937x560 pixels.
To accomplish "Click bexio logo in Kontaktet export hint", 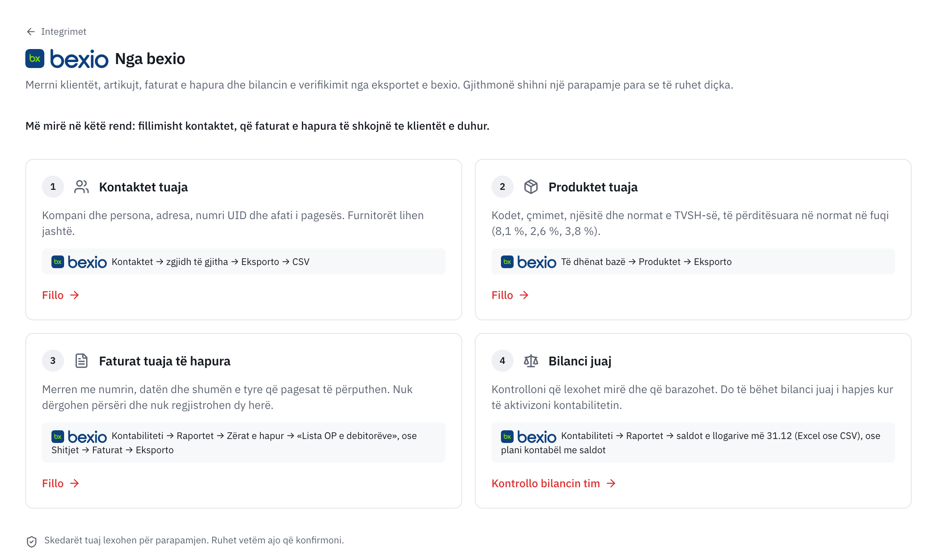I will click(79, 262).
